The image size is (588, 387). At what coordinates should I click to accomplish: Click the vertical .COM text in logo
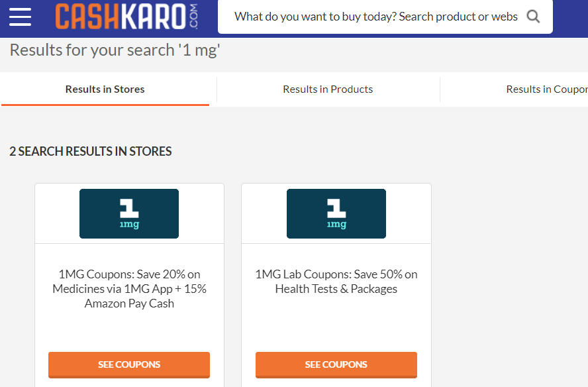point(193,17)
